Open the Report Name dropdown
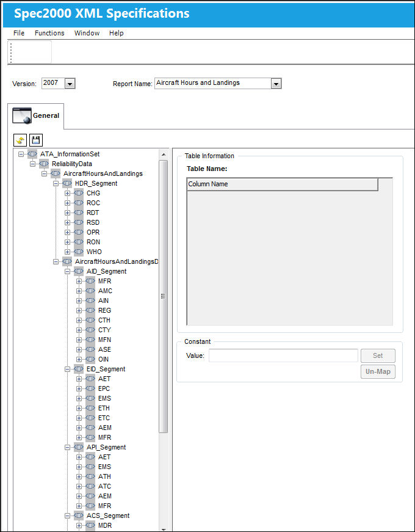Screen dimensions: 415x532 tap(276, 84)
